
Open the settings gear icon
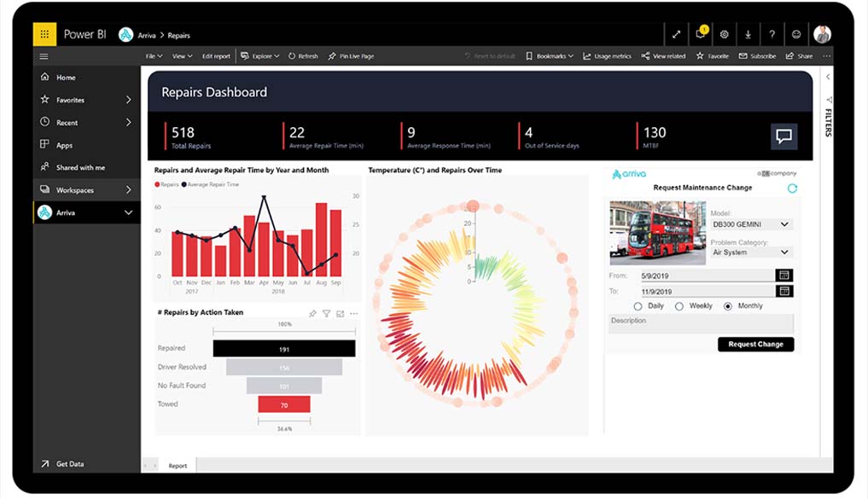pos(724,34)
